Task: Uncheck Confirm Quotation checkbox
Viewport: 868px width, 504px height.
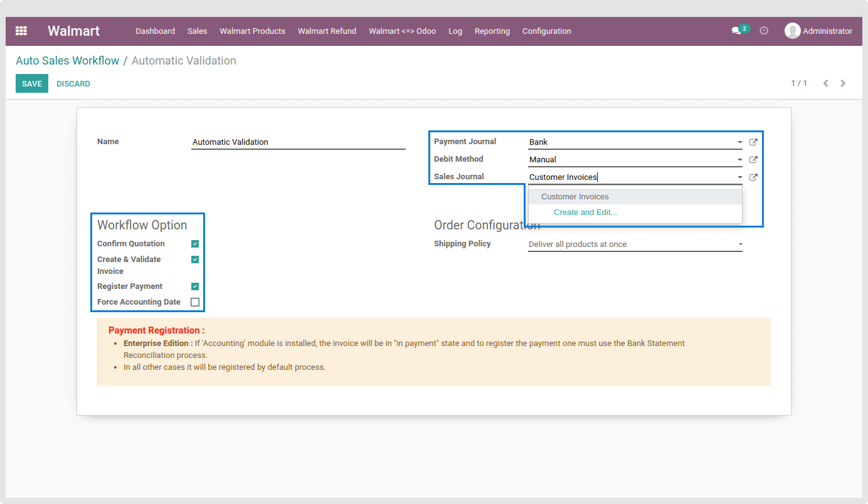Action: [x=195, y=244]
